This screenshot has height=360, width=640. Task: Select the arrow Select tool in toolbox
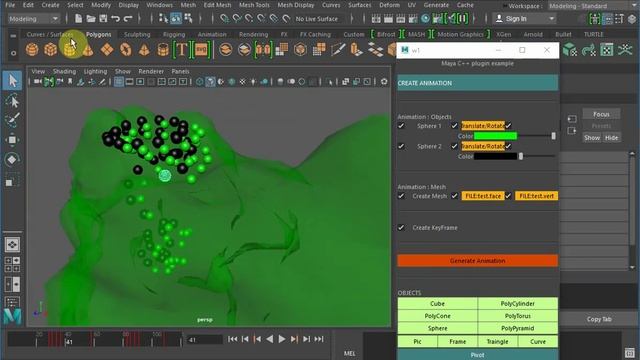[x=12, y=80]
